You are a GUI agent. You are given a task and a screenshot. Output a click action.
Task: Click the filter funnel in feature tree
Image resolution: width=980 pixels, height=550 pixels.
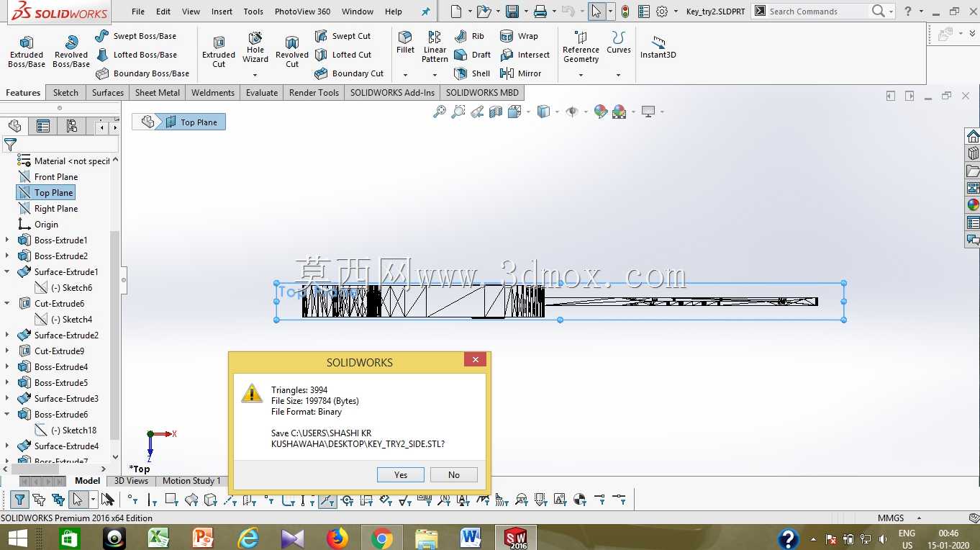pyautogui.click(x=10, y=145)
